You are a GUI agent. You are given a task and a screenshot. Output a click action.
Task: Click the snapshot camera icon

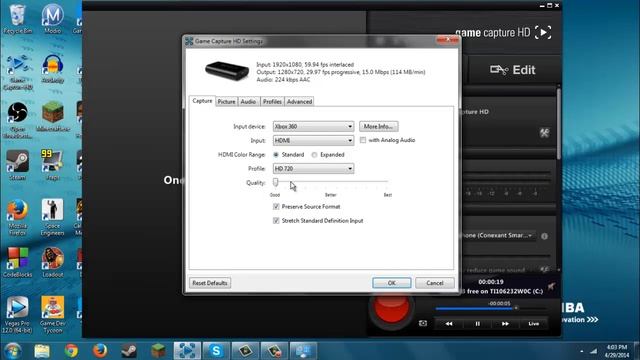click(x=423, y=323)
